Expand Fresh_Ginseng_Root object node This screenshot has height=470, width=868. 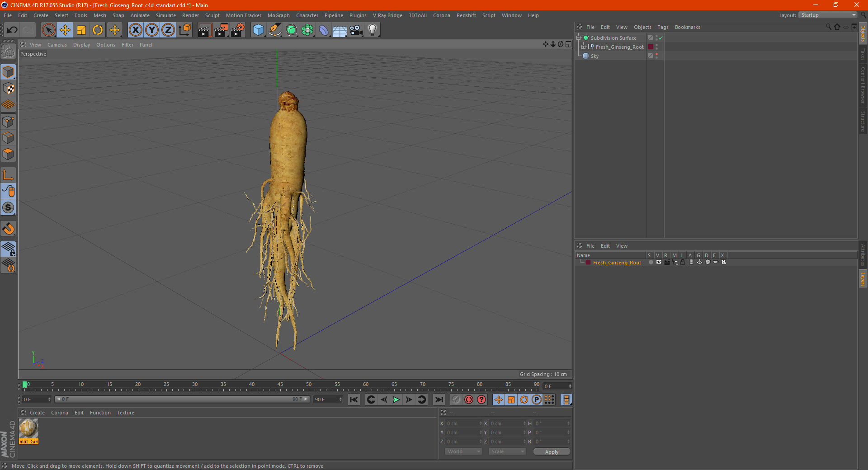coord(584,47)
